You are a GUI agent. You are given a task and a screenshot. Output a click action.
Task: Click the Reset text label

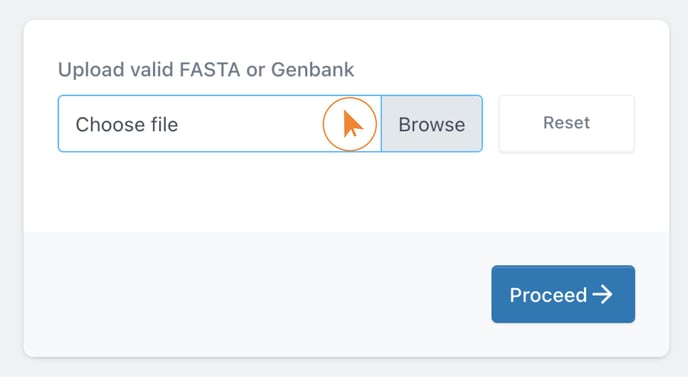coord(566,123)
